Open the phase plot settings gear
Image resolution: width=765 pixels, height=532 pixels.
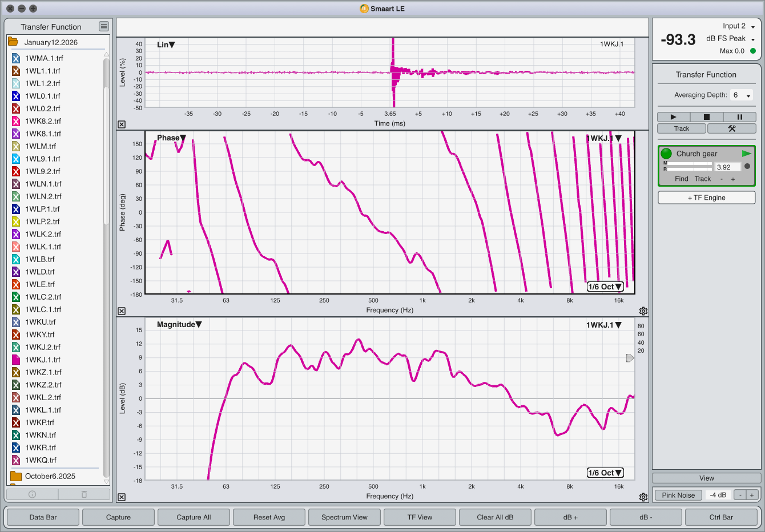(643, 311)
